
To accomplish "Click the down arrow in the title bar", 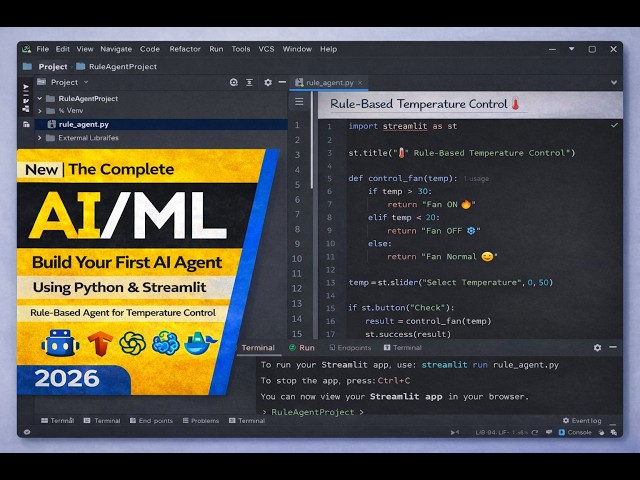I will (571, 49).
